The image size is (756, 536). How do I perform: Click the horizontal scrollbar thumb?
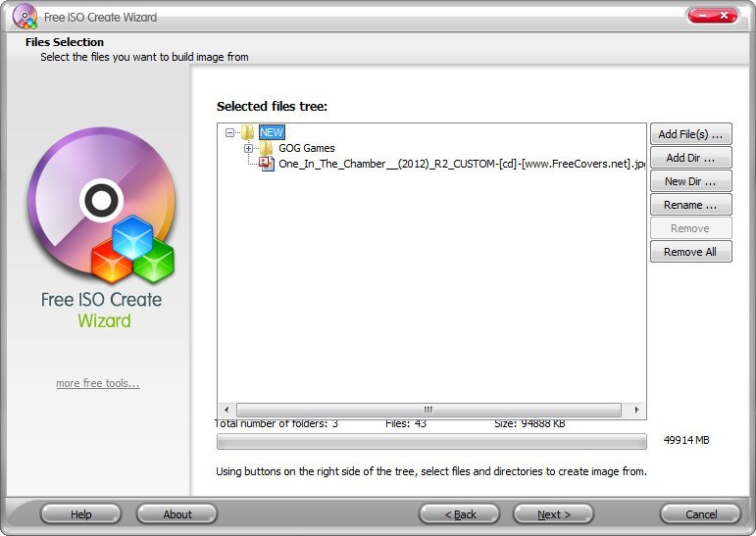pos(428,410)
